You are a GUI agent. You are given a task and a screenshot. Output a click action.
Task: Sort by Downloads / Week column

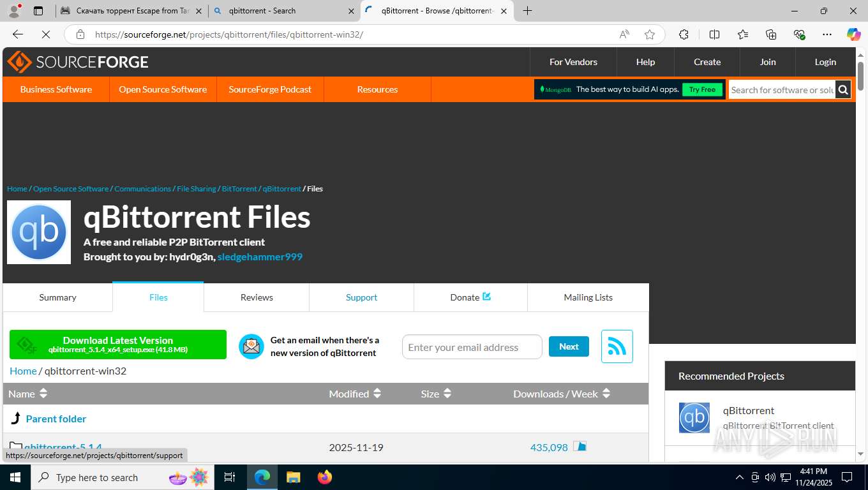point(562,394)
